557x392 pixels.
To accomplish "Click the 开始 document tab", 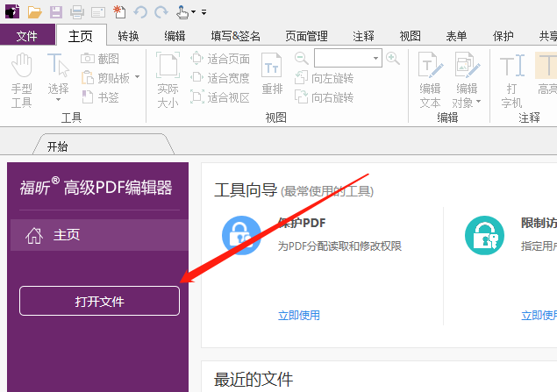I will pyautogui.click(x=103, y=145).
